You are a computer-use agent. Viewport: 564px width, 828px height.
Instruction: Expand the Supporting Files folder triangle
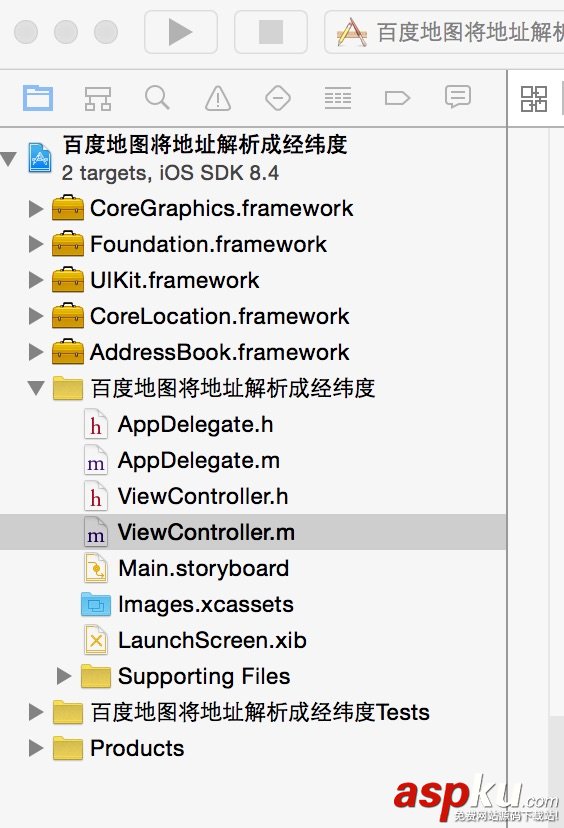(64, 676)
